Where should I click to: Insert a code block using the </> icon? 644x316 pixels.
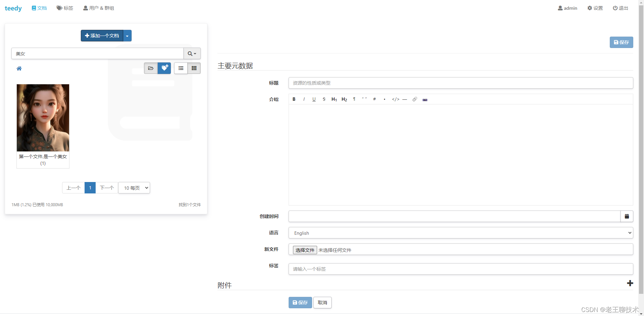pyautogui.click(x=395, y=99)
